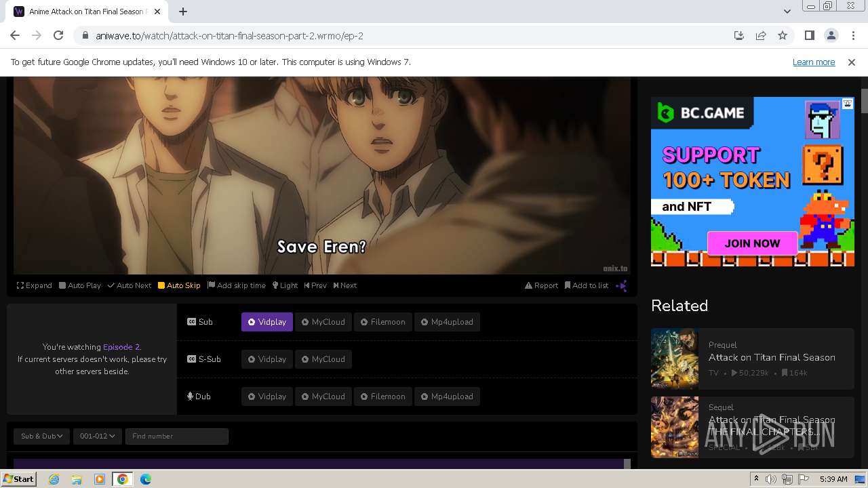Click the Find number input field
The width and height of the screenshot is (868, 488).
tap(176, 436)
